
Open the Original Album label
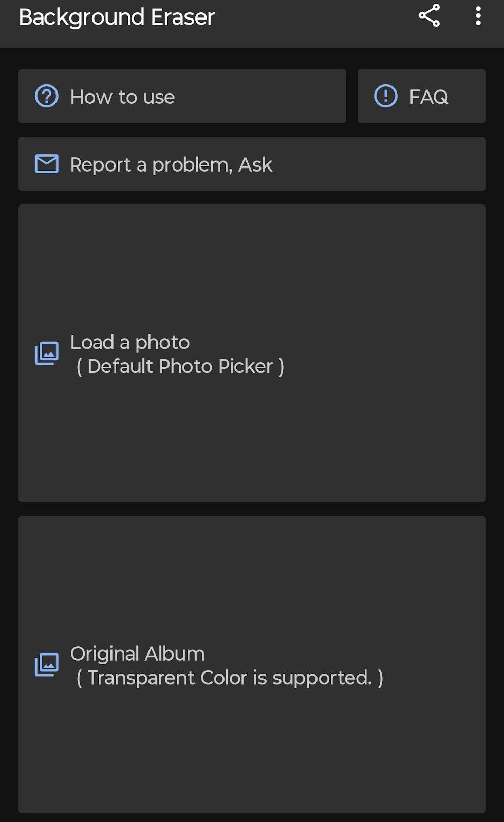coord(137,654)
